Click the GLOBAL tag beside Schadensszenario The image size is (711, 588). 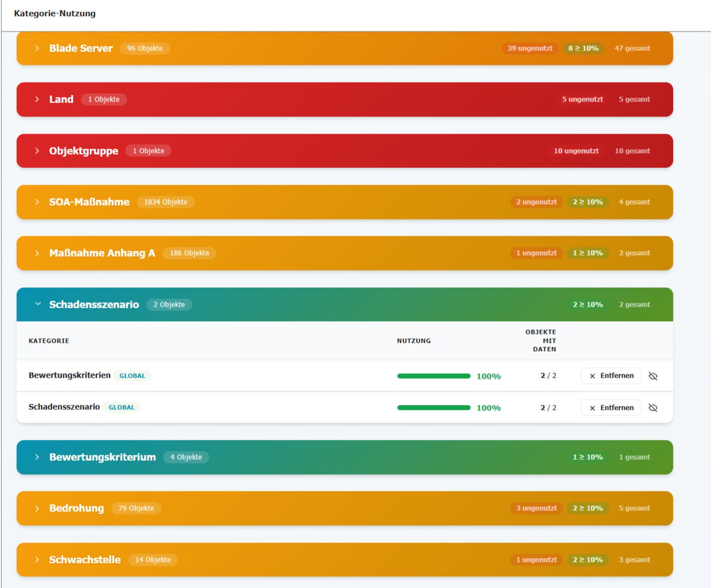tap(121, 408)
